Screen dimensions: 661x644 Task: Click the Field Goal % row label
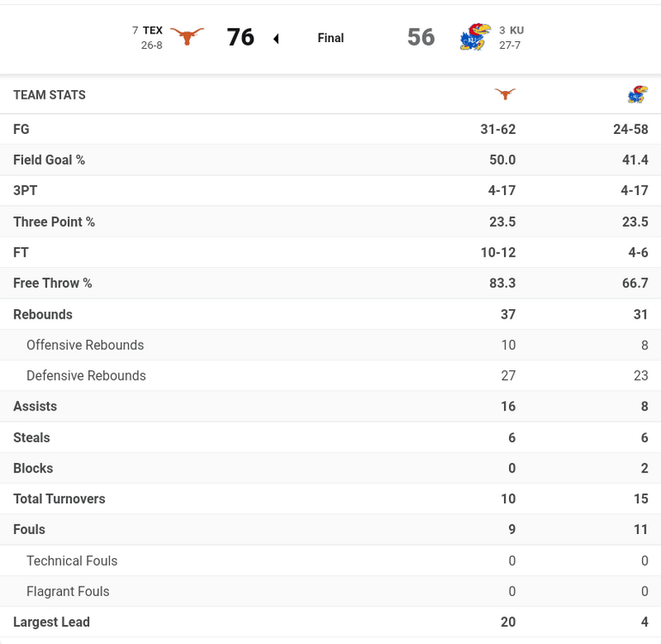point(49,160)
